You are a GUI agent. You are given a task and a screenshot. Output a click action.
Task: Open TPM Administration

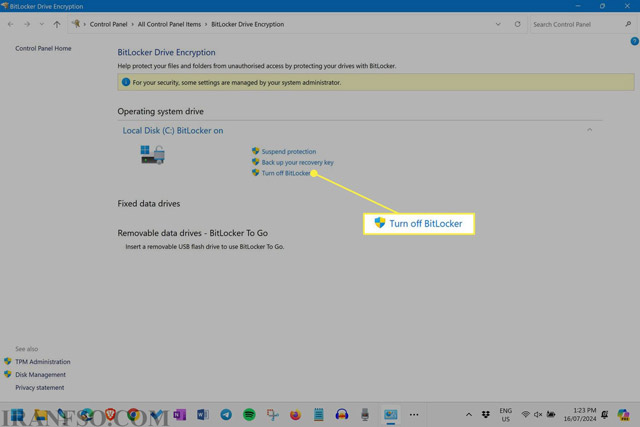click(x=43, y=362)
